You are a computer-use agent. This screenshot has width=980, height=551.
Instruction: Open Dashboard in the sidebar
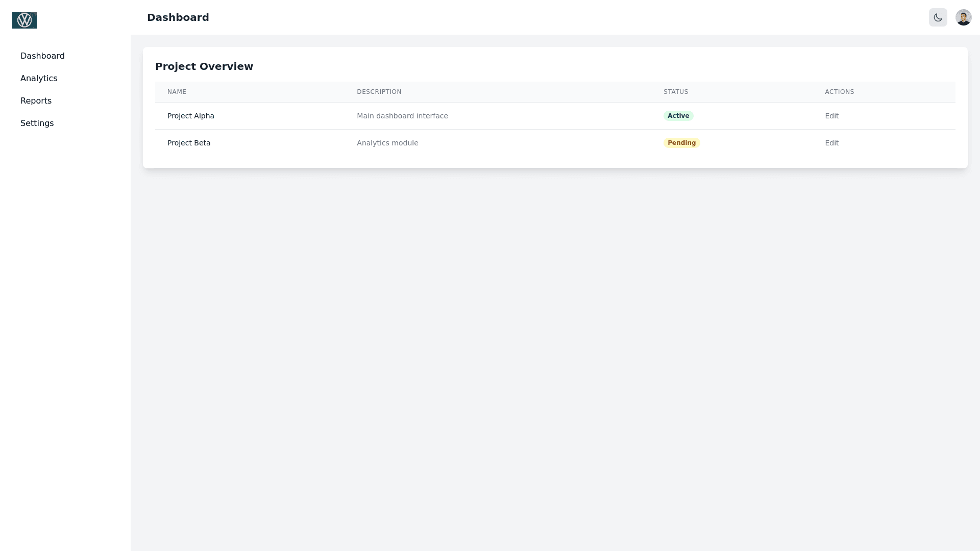pyautogui.click(x=42, y=56)
